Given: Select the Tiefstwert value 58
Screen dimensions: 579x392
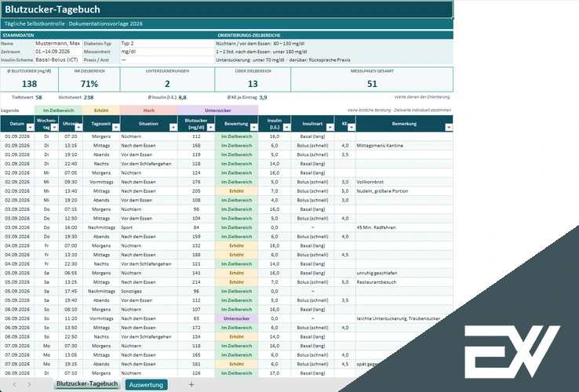Looking at the screenshot, I should (x=38, y=97).
